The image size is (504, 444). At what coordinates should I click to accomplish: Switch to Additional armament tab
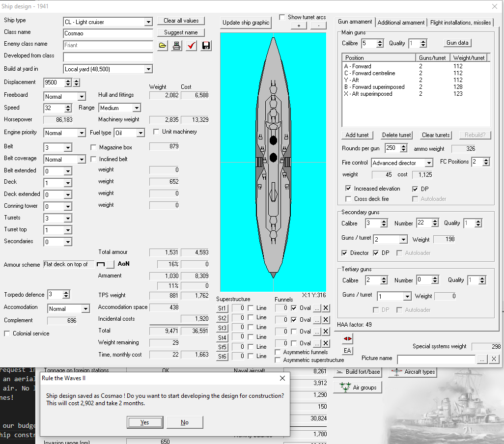click(x=401, y=23)
